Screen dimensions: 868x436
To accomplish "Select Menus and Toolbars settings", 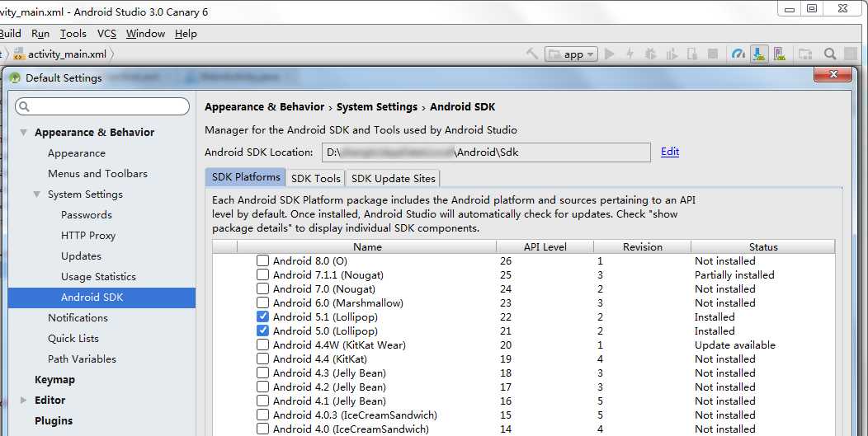I will pos(97,174).
